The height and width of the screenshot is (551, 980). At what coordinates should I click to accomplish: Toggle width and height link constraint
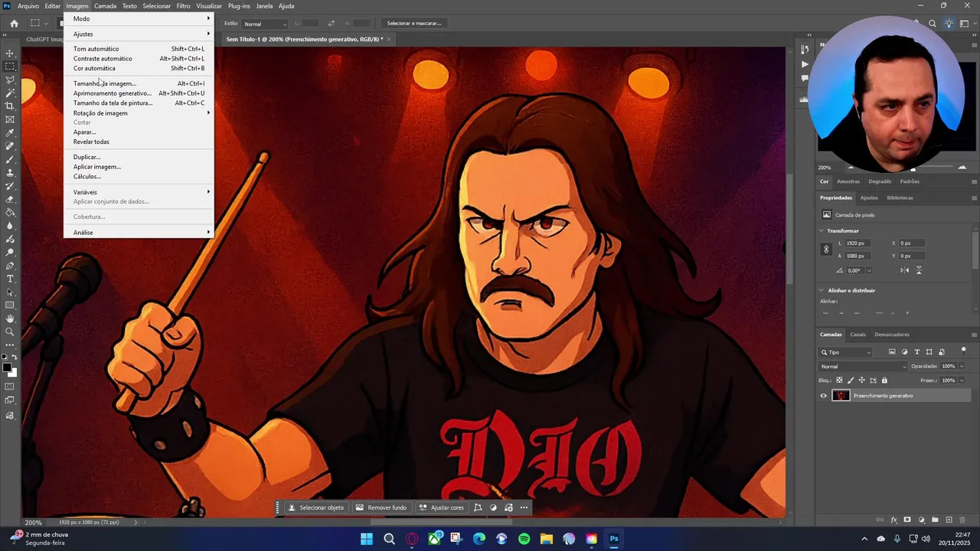point(826,249)
